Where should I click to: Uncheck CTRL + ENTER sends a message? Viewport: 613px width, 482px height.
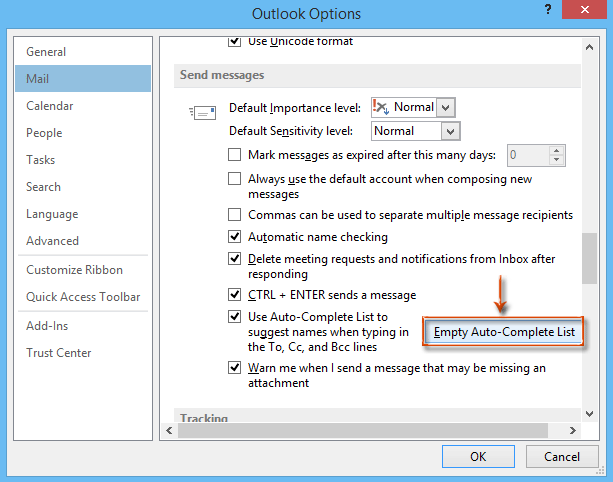(234, 294)
